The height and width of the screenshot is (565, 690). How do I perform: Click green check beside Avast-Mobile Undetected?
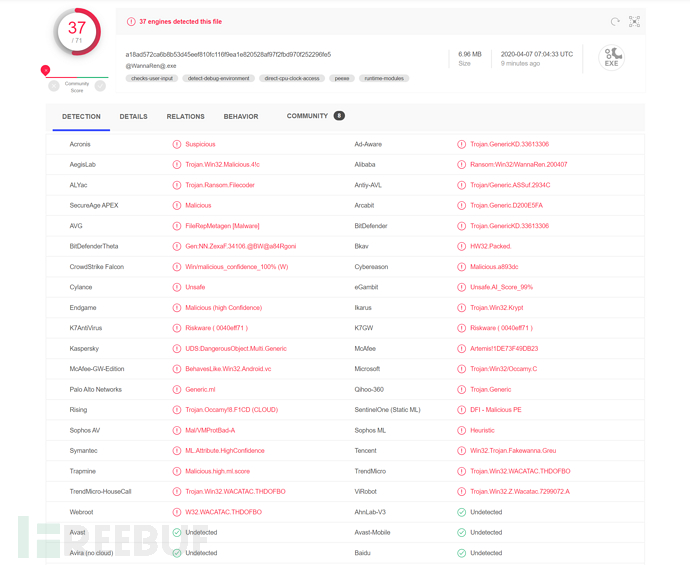(x=461, y=532)
